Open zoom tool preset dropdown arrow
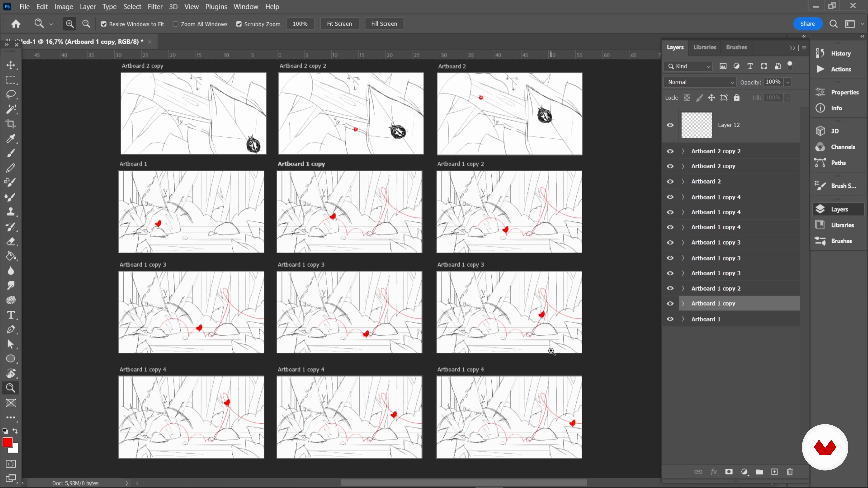The image size is (868, 488). [51, 24]
